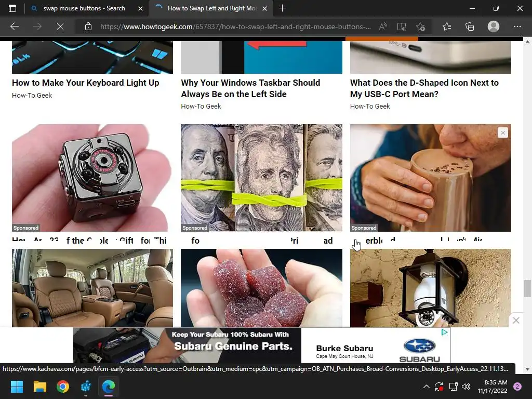Open keyboard article thumbnail image
This screenshot has height=399, width=532.
tap(92, 57)
